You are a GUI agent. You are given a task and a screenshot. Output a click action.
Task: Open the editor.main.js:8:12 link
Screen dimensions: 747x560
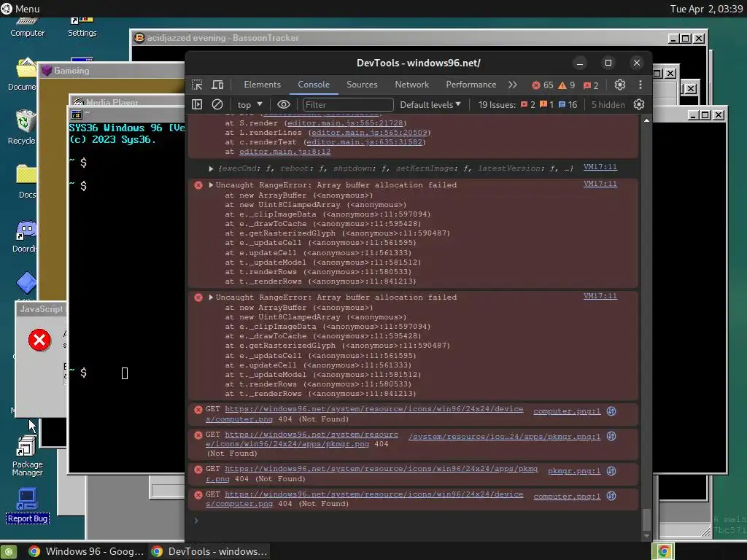point(285,152)
